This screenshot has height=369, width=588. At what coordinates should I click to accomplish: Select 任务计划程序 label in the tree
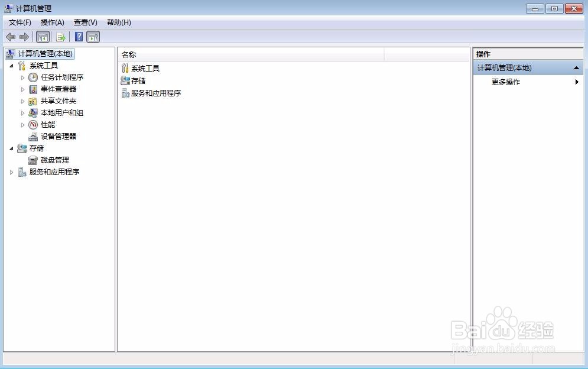pos(62,77)
